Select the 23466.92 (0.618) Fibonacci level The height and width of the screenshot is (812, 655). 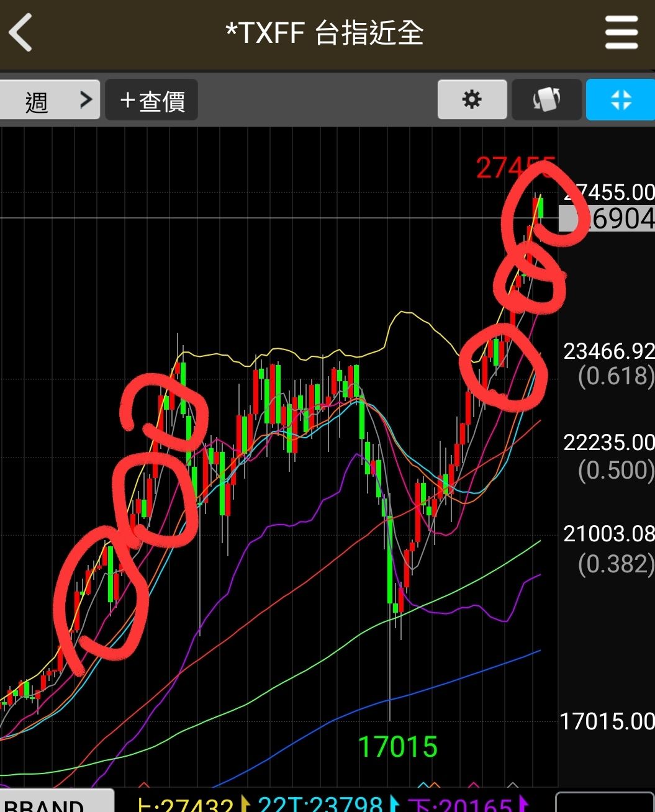point(608,363)
